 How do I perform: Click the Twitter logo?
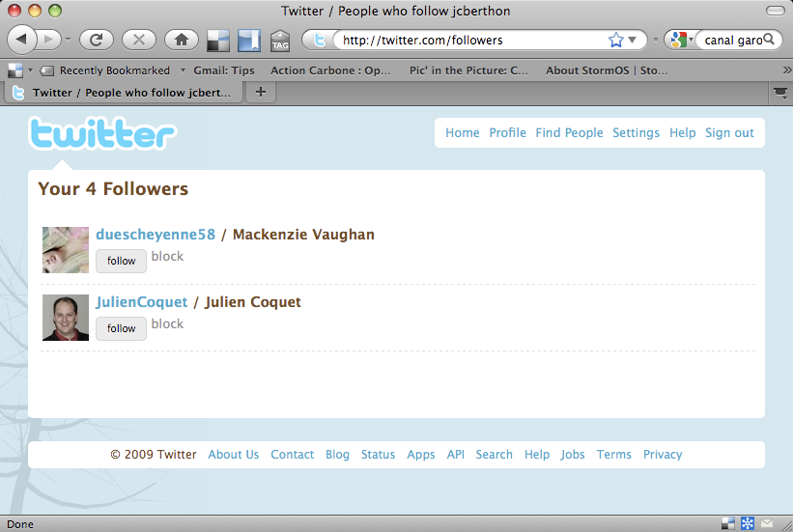[102, 133]
